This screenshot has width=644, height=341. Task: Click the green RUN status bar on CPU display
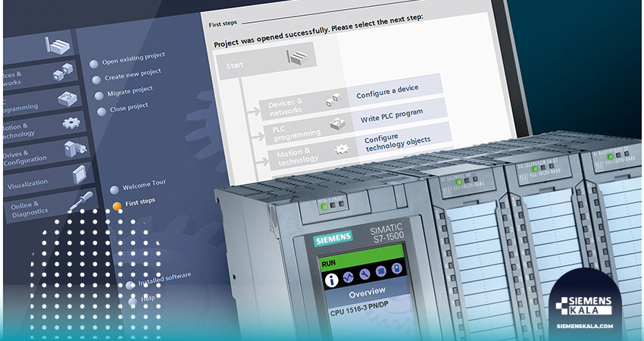(362, 258)
